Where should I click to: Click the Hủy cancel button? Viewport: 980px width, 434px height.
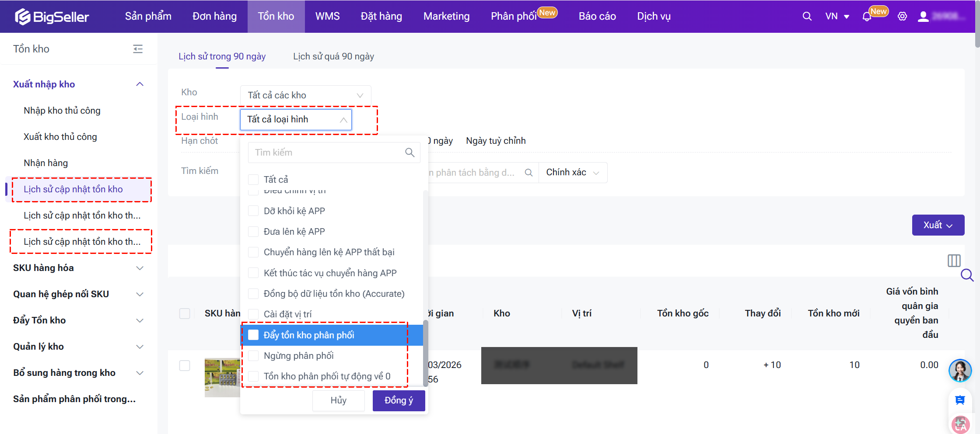point(338,400)
